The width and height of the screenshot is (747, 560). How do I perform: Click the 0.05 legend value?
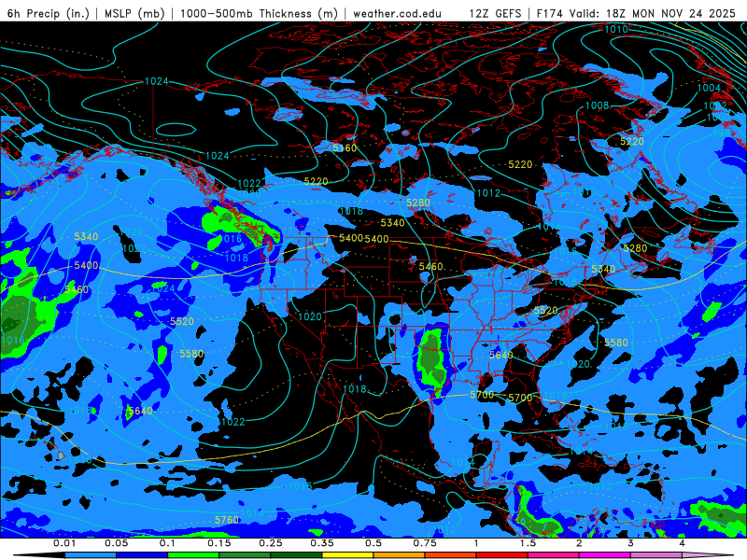tap(116, 543)
